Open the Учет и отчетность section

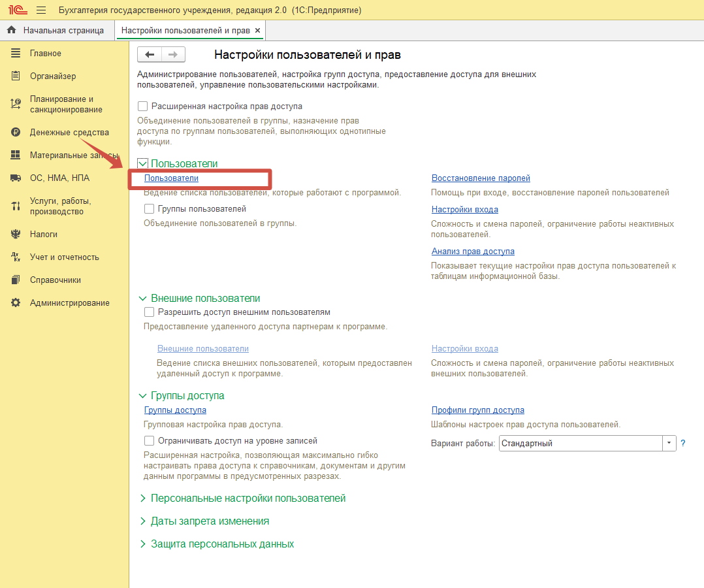point(65,257)
